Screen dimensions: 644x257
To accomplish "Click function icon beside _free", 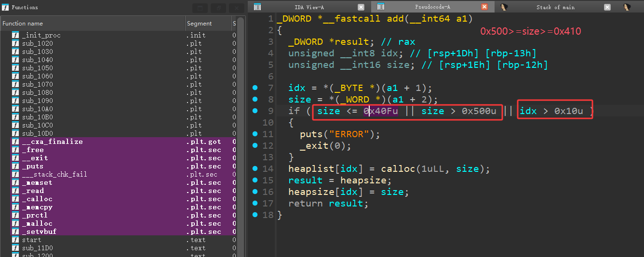I will 15,150.
